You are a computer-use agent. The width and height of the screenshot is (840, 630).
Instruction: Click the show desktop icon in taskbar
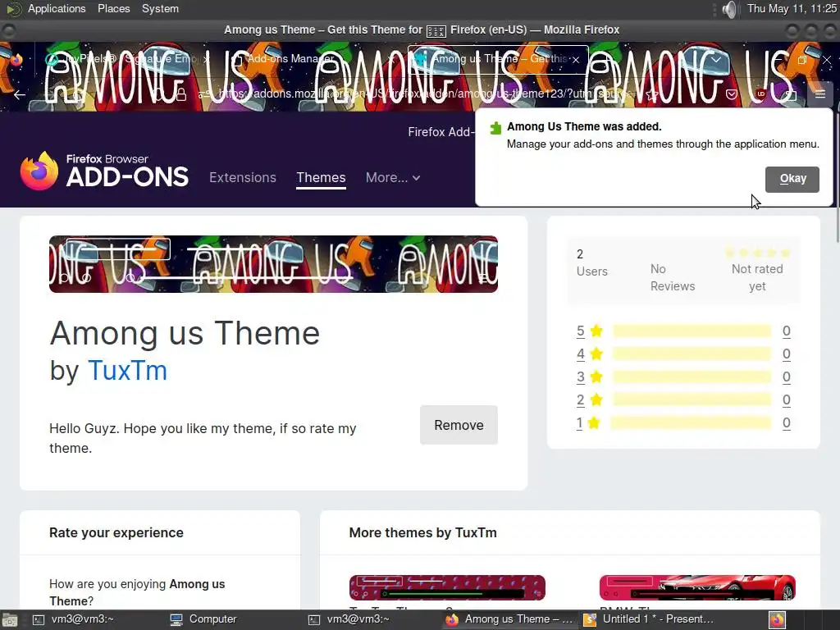click(10, 620)
